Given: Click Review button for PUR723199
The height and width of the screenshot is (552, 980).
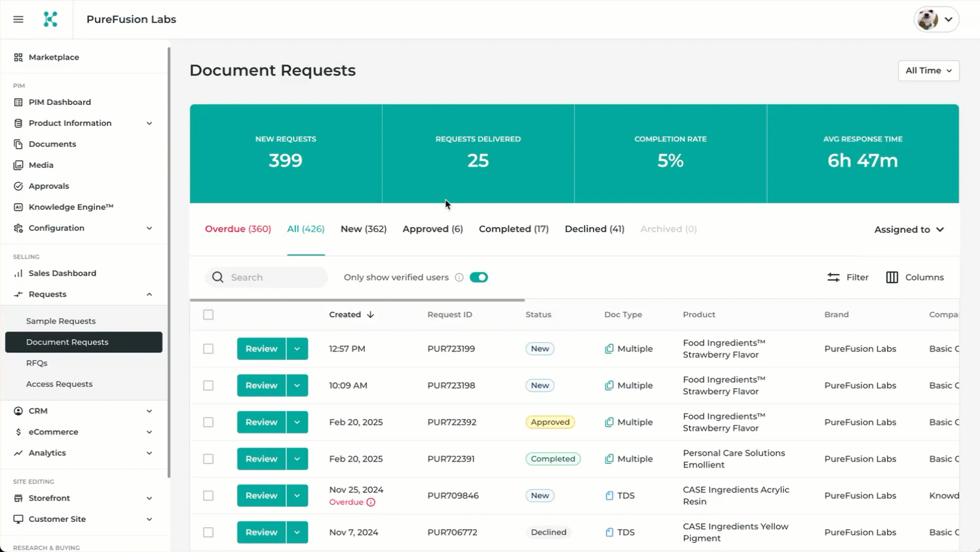Looking at the screenshot, I should 261,349.
